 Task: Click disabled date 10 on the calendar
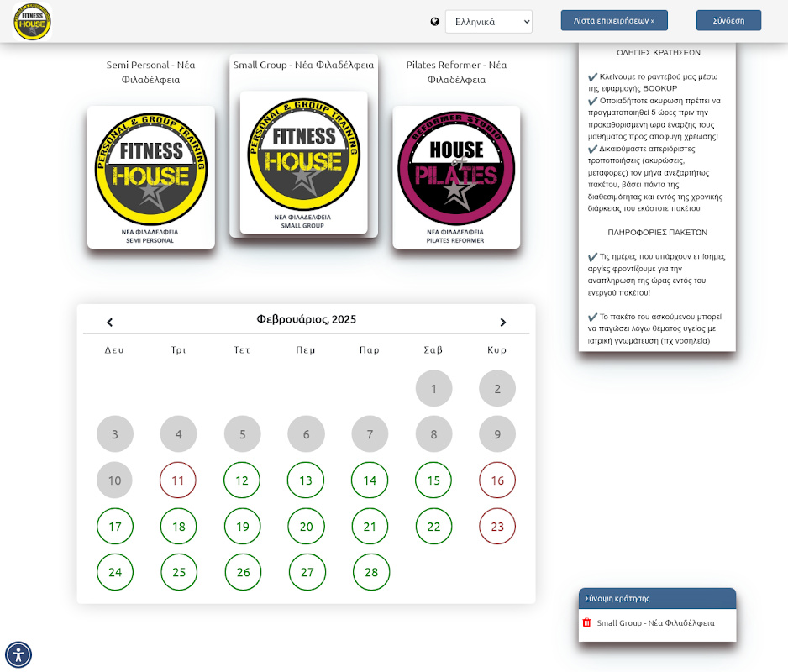tap(114, 480)
